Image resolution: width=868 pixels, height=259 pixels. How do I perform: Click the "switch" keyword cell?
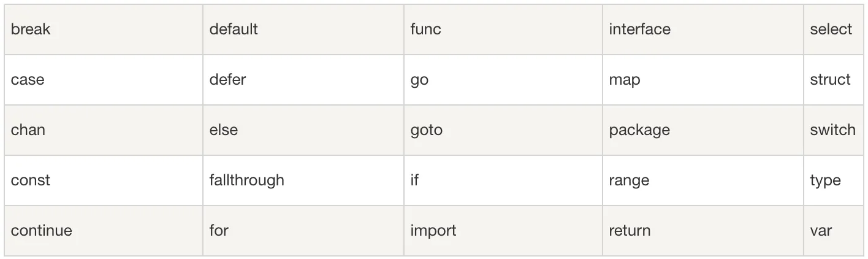(832, 130)
